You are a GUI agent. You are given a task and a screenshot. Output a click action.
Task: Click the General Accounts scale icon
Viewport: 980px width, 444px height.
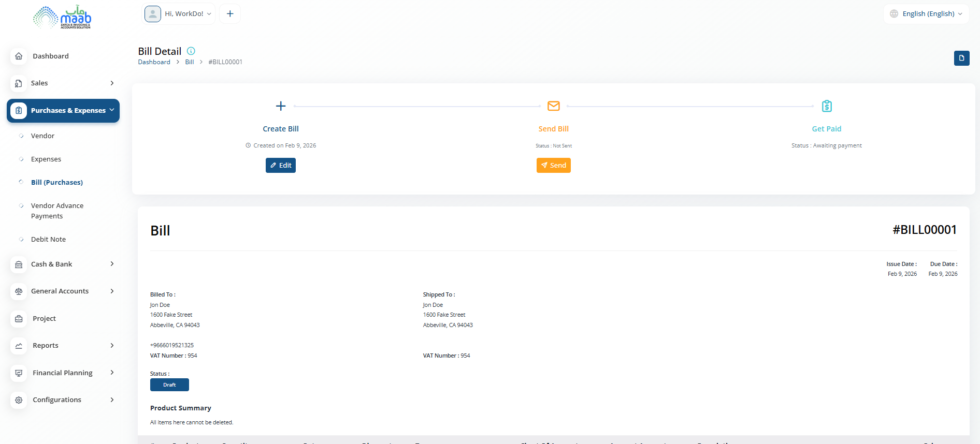[x=19, y=291]
